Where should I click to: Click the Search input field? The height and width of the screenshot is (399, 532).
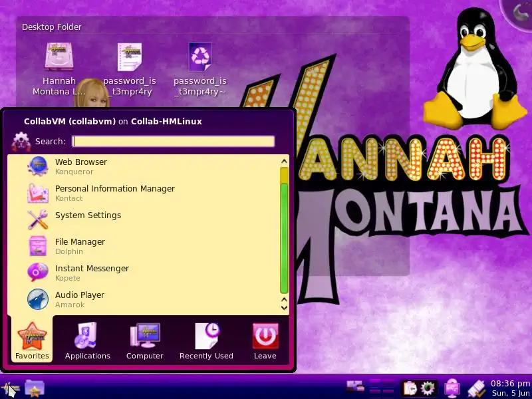(x=174, y=141)
